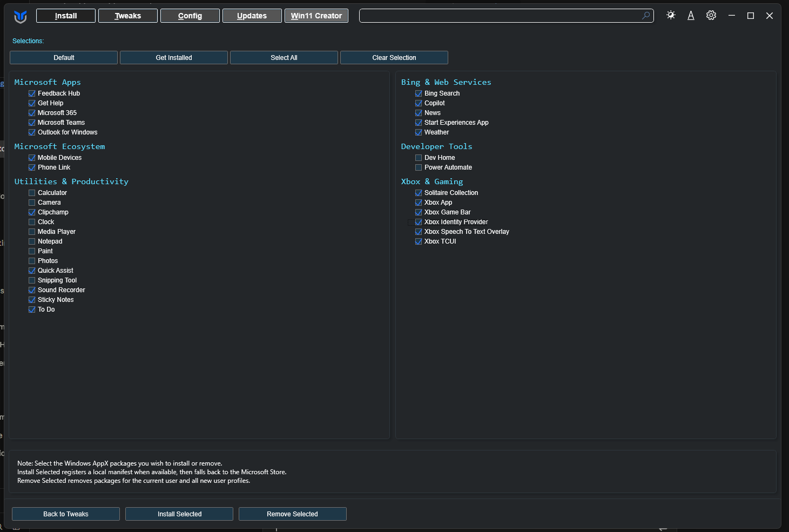This screenshot has height=532, width=789.
Task: Uncheck the Quick Assist checkbox
Action: click(32, 271)
